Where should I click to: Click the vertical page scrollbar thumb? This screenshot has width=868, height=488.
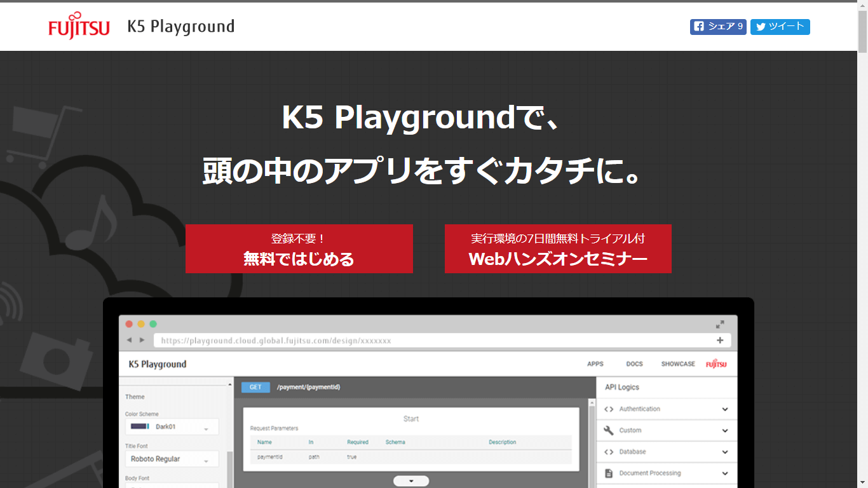coord(862,32)
